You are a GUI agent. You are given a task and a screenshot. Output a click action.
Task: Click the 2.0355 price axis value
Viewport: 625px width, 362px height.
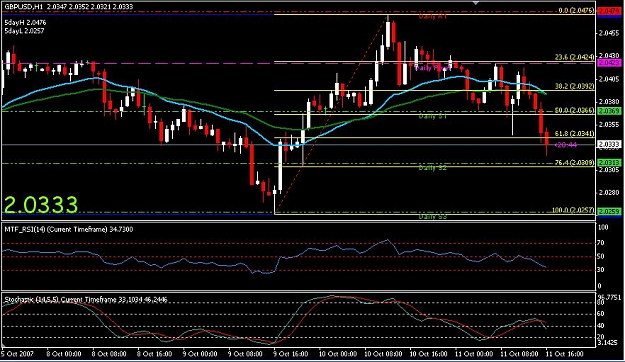click(609, 124)
